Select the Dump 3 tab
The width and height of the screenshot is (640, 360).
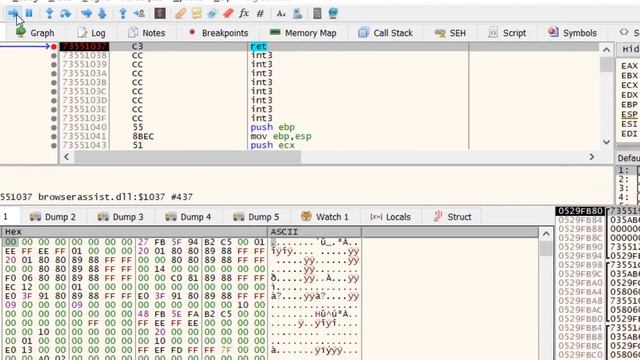point(120,217)
